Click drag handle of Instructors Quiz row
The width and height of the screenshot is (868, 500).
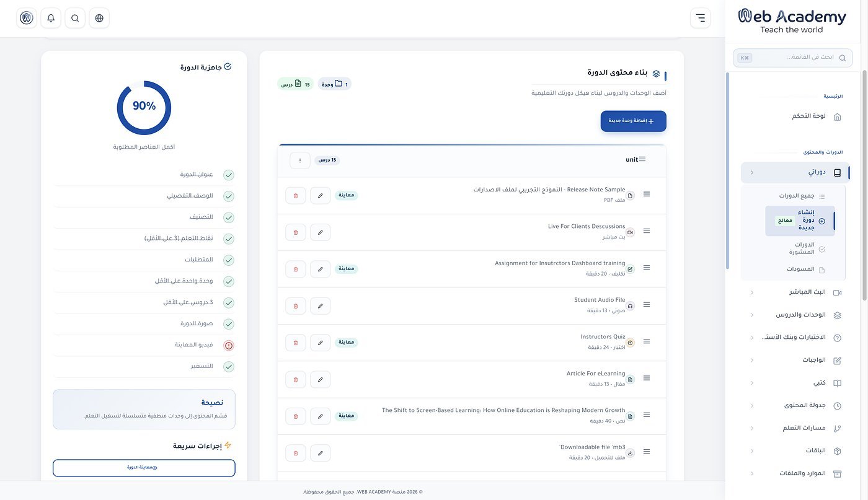click(647, 341)
